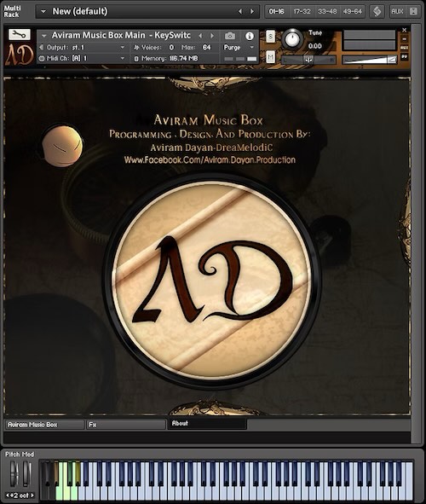Switch to the Aviram Music Box tab
This screenshot has width=426, height=504.
tap(44, 425)
